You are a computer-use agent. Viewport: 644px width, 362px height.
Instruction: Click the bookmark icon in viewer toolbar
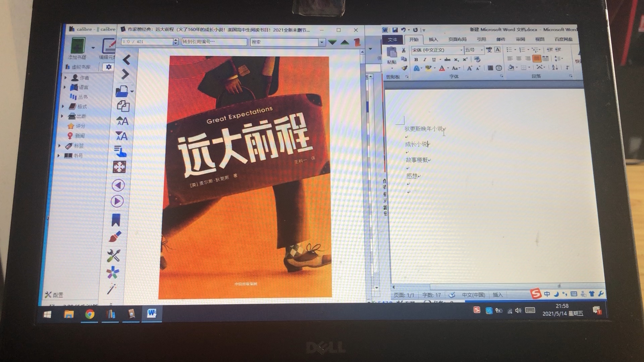[116, 220]
